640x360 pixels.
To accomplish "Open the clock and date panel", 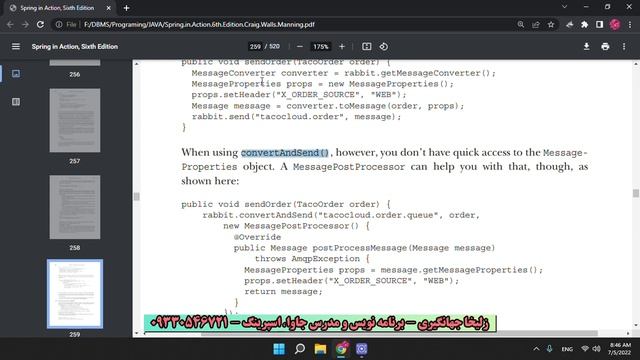I will tap(620, 349).
